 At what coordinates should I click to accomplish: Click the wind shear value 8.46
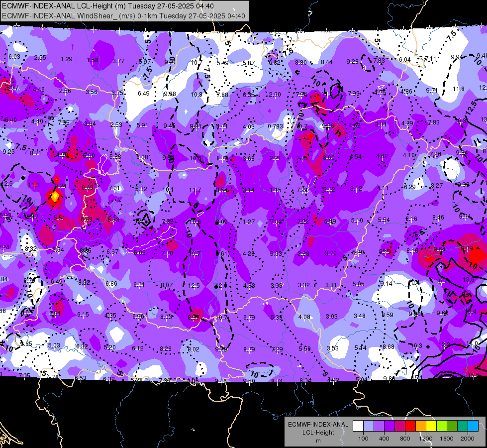[438, 218]
